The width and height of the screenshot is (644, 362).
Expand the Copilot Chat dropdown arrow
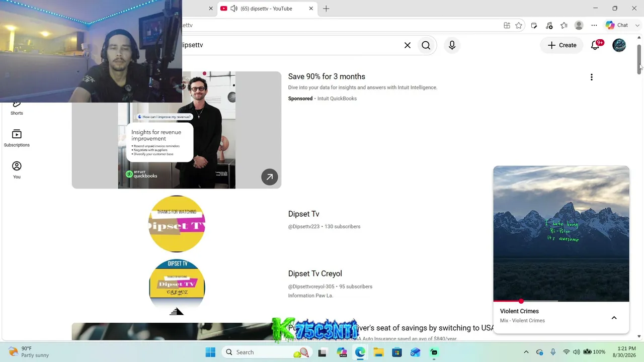point(637,25)
